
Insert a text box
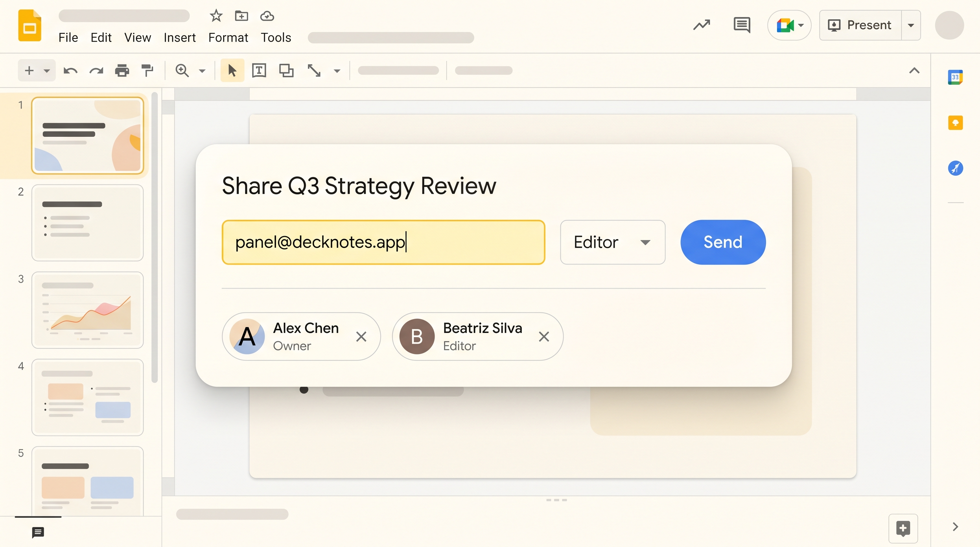[x=259, y=71]
